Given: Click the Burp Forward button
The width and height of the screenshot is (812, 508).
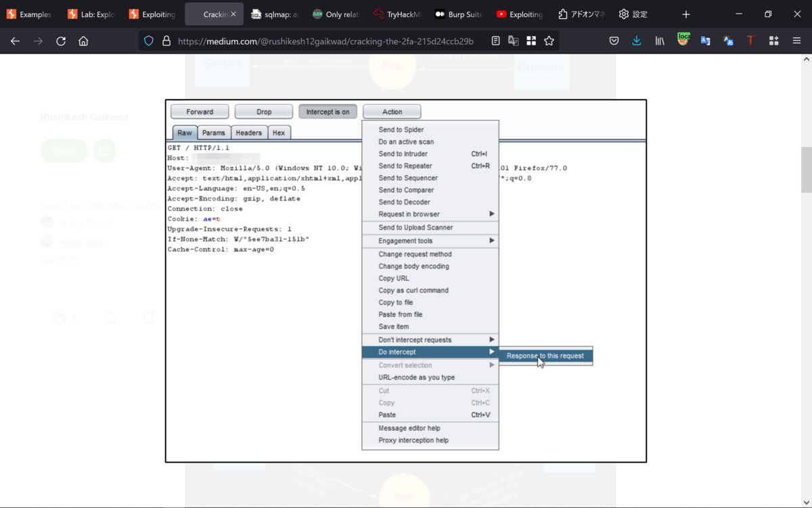Looking at the screenshot, I should point(200,112).
